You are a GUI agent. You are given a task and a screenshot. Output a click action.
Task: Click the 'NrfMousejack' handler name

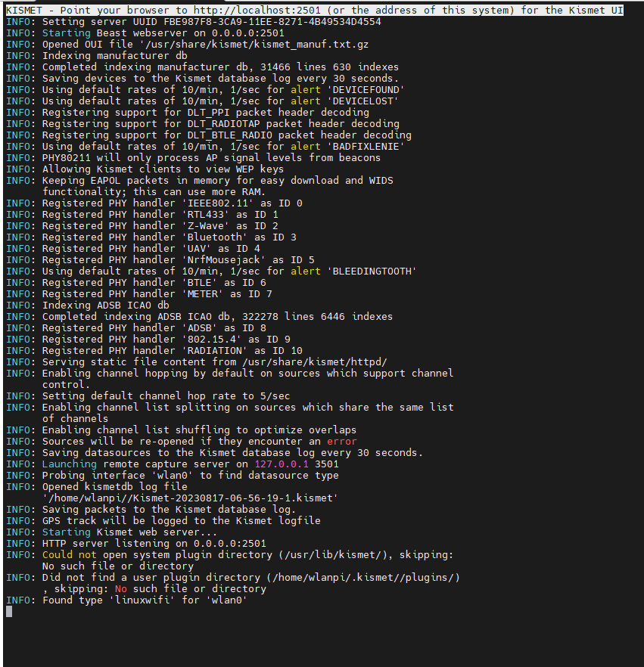click(x=224, y=260)
